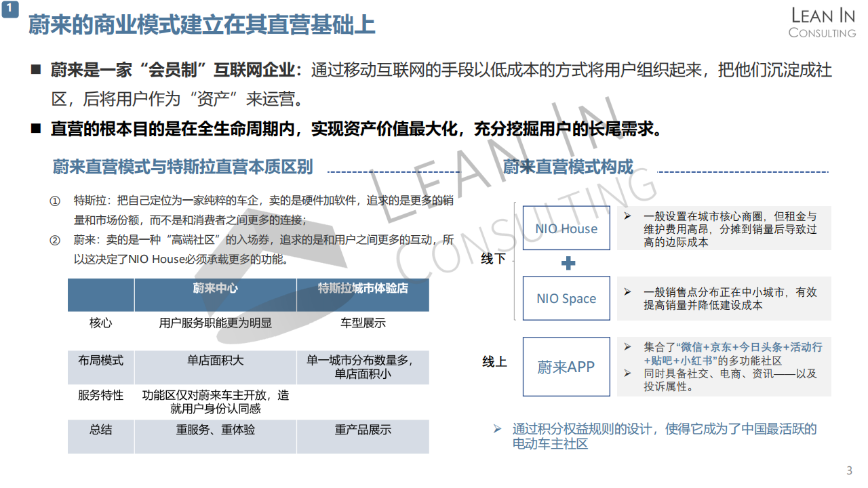Click the Lean In Consulting logo
This screenshot has height=488, width=868.
tap(823, 22)
